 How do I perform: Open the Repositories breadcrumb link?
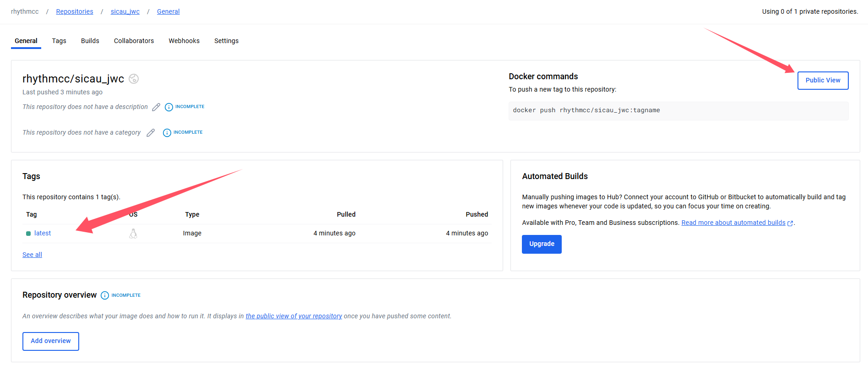click(x=75, y=11)
